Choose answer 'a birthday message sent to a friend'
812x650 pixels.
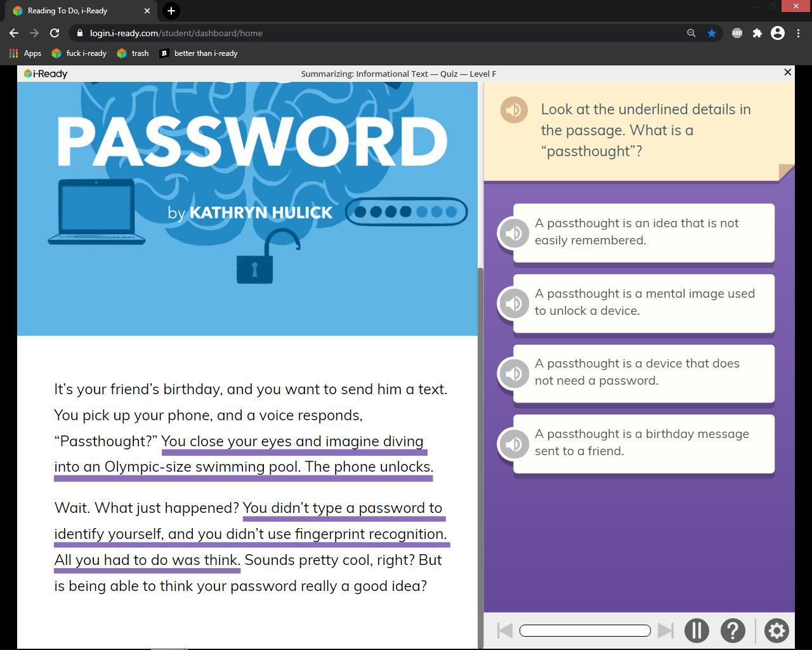(x=644, y=443)
